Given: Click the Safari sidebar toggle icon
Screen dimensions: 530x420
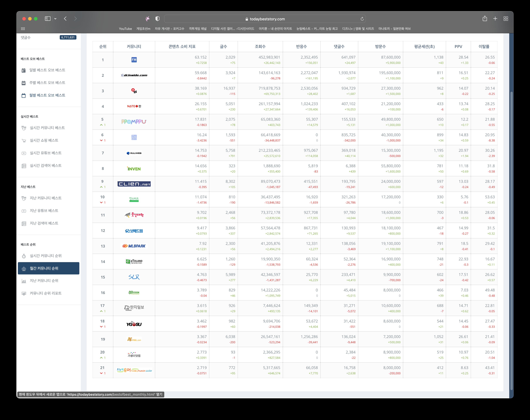Looking at the screenshot, I should [48, 19].
